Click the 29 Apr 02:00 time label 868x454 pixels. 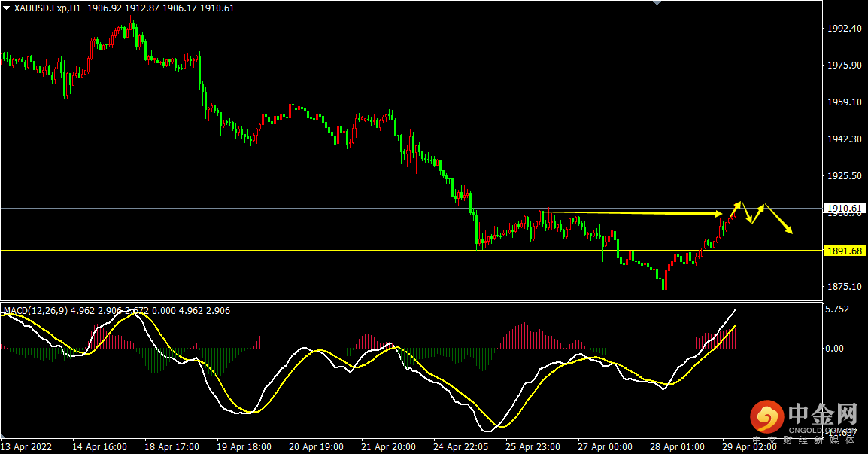coord(749,446)
